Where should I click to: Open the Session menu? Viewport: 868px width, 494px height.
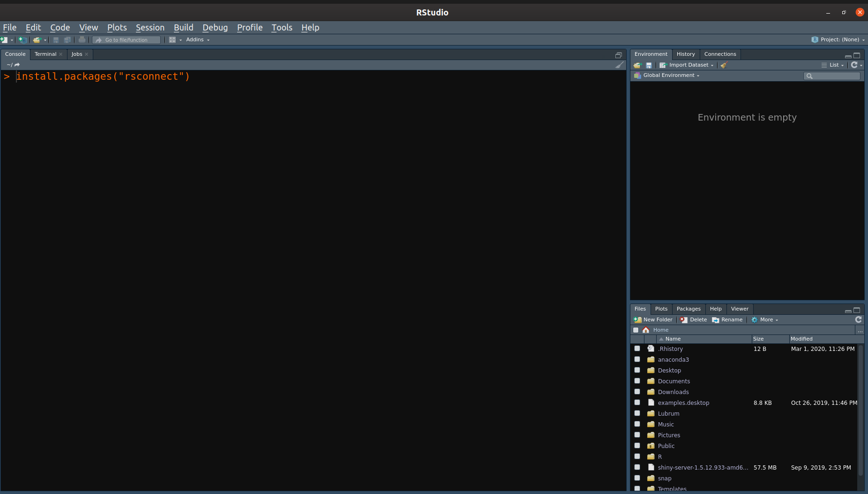click(150, 28)
